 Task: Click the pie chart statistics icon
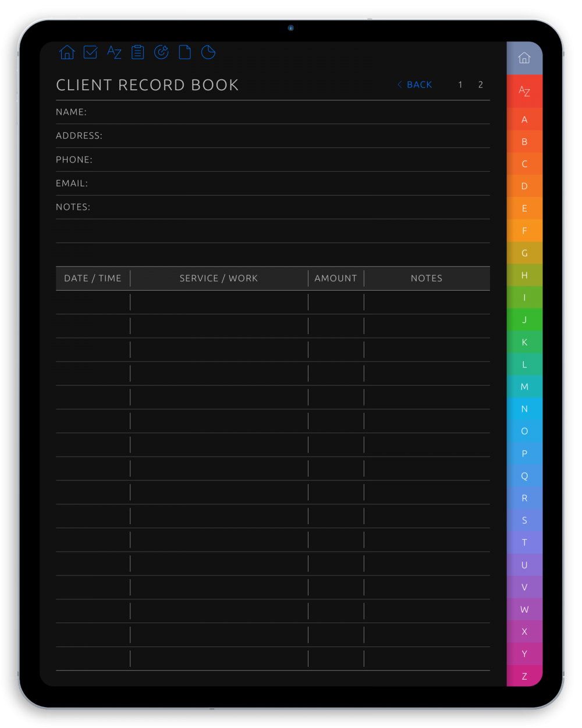208,52
